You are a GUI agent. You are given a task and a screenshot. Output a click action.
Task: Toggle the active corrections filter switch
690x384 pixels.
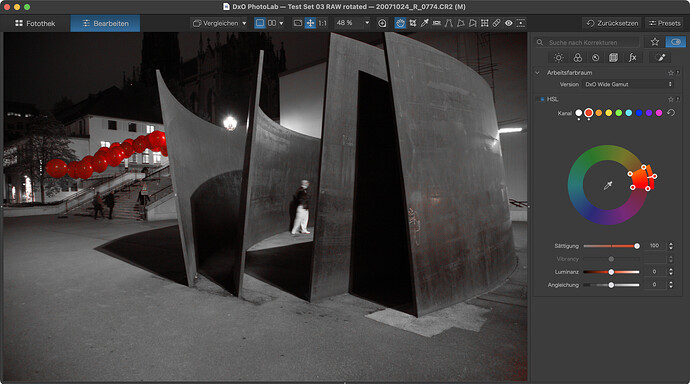coord(675,42)
